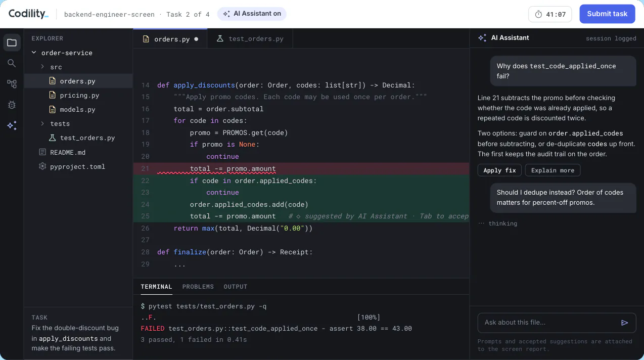Click the EXPLORER panel heading
Screen dimensions: 644x360
(47, 38)
